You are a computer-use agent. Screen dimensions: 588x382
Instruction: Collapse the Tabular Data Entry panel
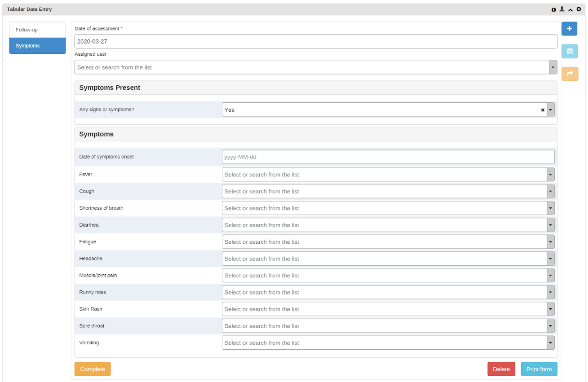coord(570,9)
